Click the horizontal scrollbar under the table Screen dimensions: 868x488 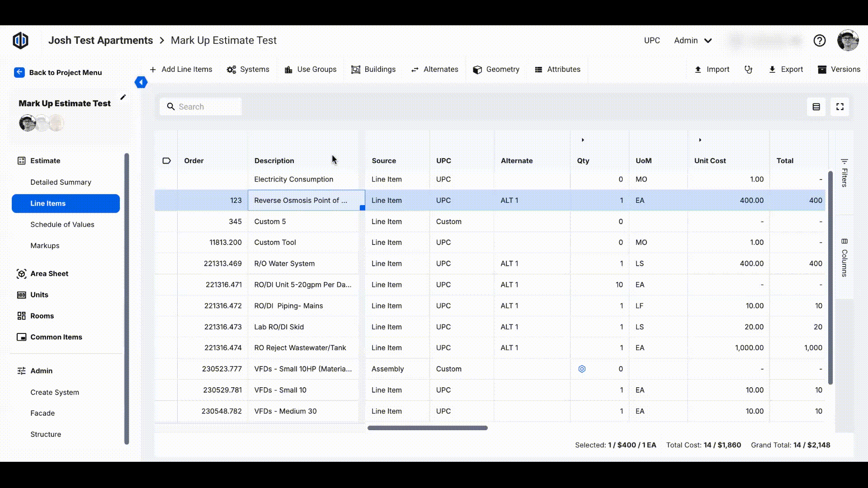[427, 428]
